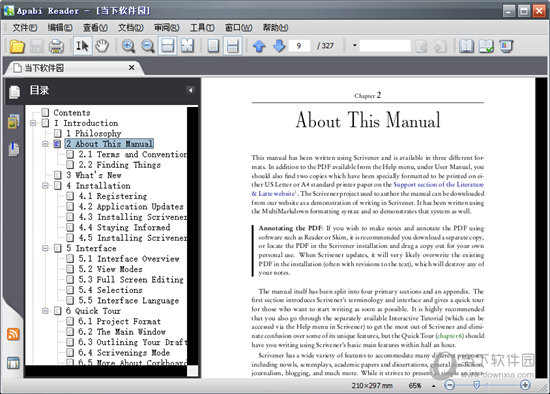Screen dimensions: 550x394
Task: Open the thumbnails sidebar panel icon
Action: 14,121
